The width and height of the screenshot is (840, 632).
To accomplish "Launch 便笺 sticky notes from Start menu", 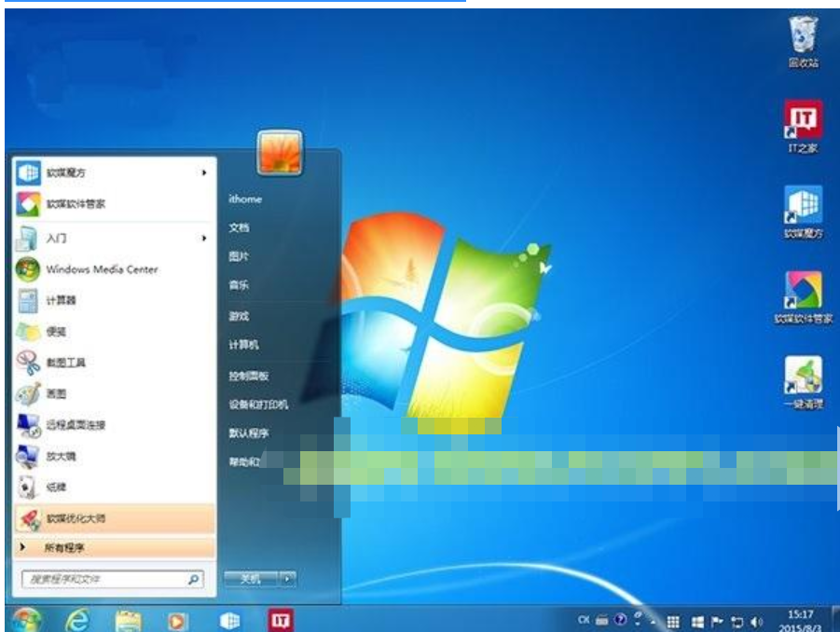I will pyautogui.click(x=114, y=332).
